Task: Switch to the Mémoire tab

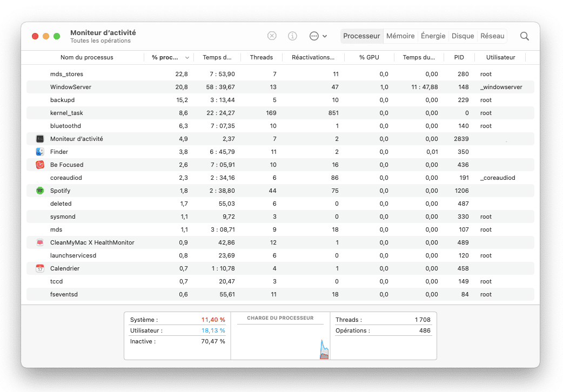Action: coord(400,36)
